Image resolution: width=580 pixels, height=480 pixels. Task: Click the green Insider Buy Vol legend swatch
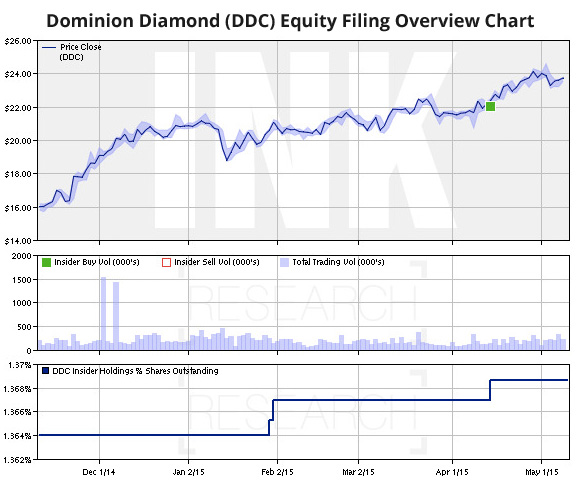(46, 263)
